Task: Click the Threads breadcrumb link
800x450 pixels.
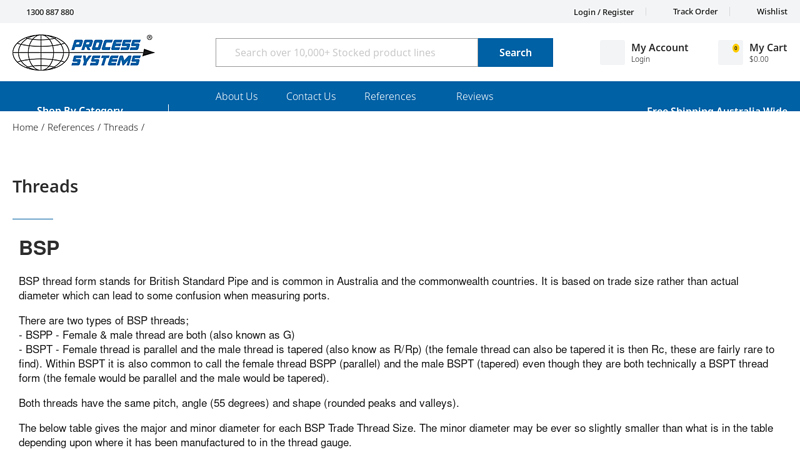Action: 121,127
